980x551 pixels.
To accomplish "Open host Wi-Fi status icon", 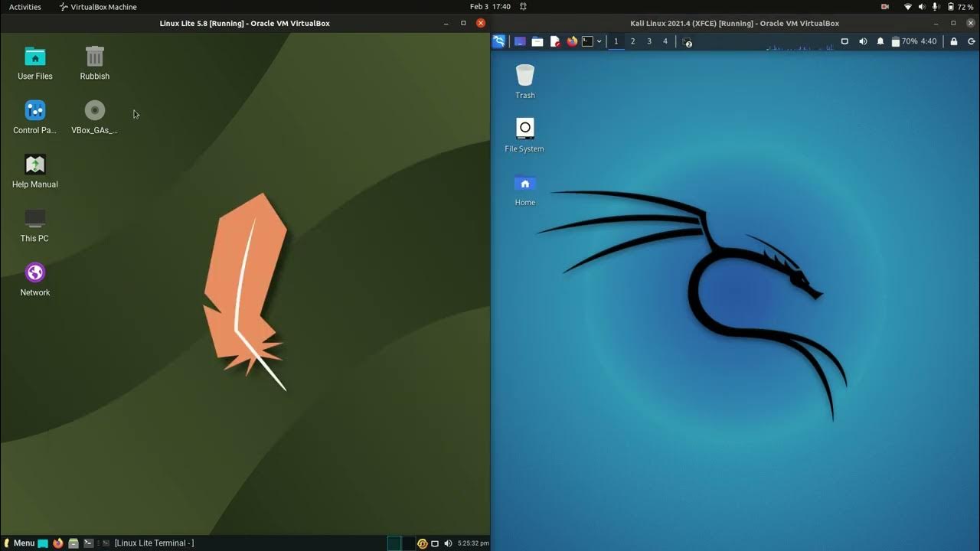I will (x=908, y=7).
